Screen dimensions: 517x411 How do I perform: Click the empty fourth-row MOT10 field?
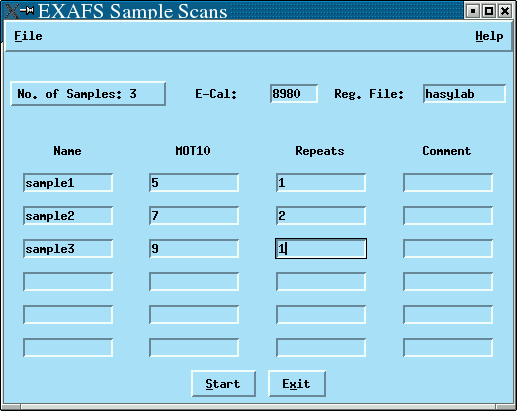(x=194, y=282)
